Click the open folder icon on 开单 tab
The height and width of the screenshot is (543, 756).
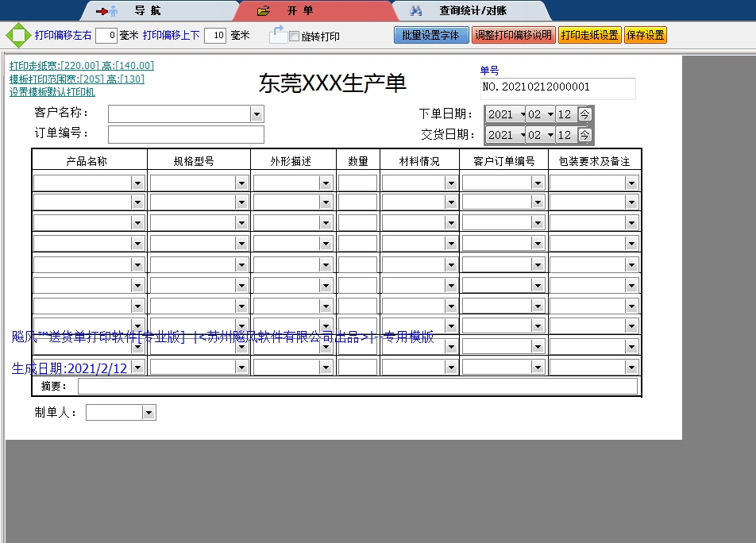tap(263, 10)
